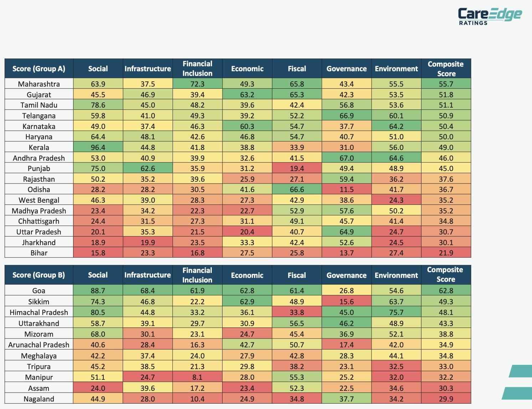This screenshot has height=409, width=532.
Task: Click Himachal Pradesh Environment score 75.7
Action: click(396, 312)
